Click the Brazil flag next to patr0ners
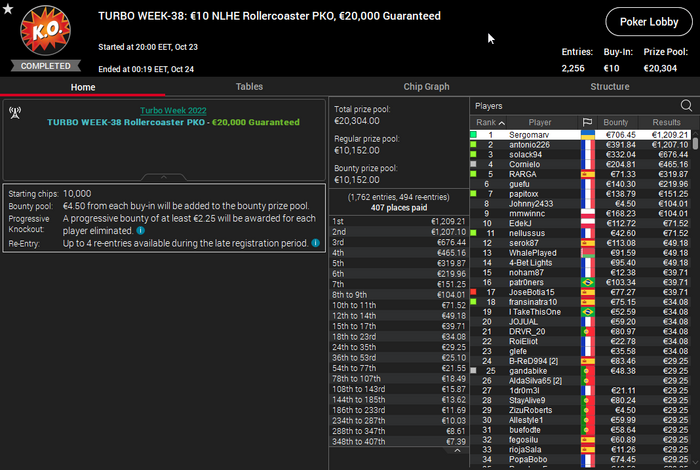 tap(588, 283)
